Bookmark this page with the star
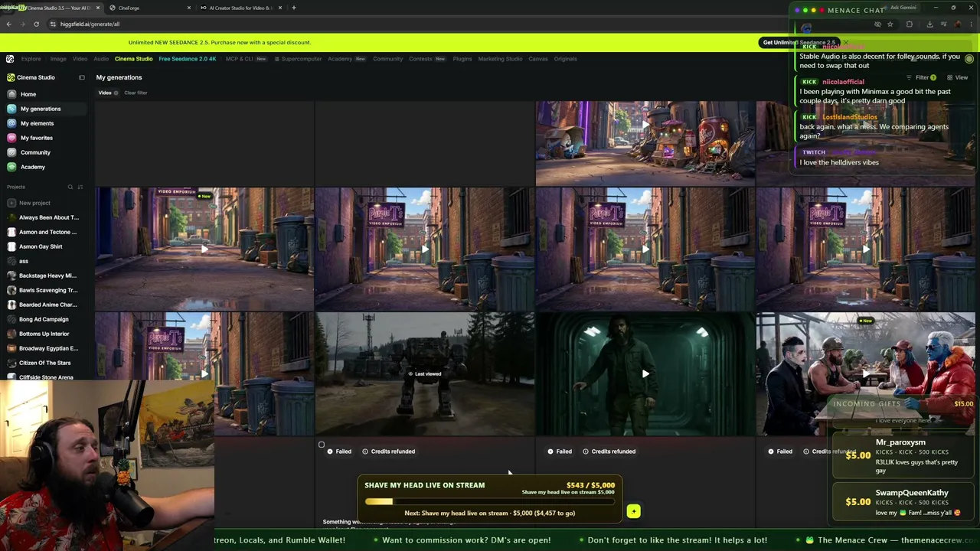 (890, 24)
